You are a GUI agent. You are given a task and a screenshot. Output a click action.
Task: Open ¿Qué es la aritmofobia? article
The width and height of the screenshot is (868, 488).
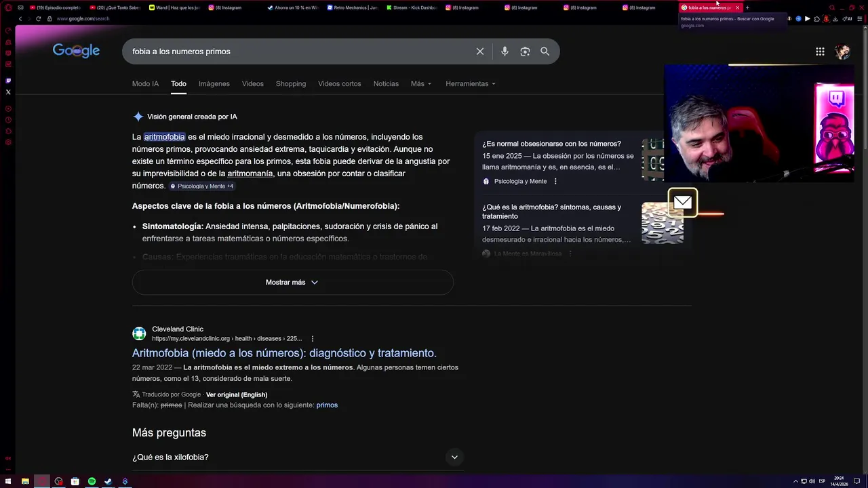pos(551,211)
